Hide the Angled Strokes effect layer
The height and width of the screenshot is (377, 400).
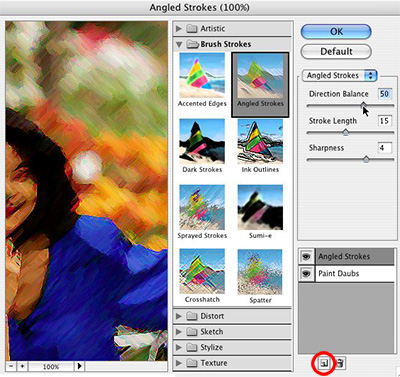coord(306,256)
